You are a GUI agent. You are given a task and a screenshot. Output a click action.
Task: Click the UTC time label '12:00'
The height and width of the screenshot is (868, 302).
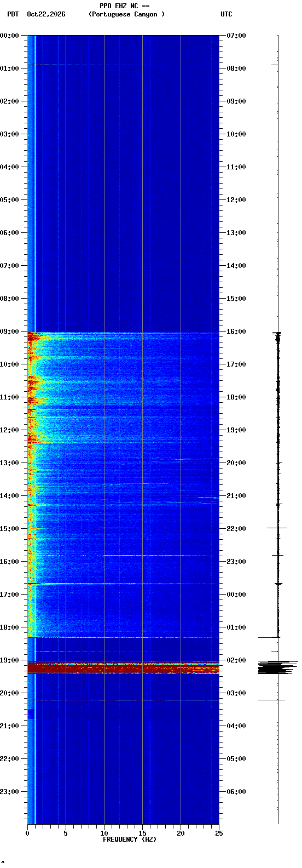(236, 200)
